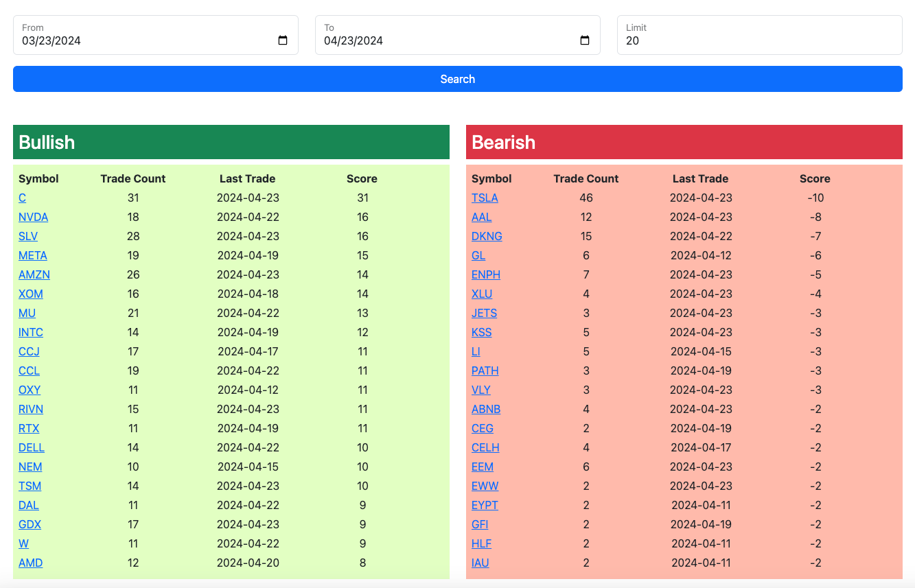Open the SLV symbol link
This screenshot has height=588, width=915.
(x=28, y=236)
